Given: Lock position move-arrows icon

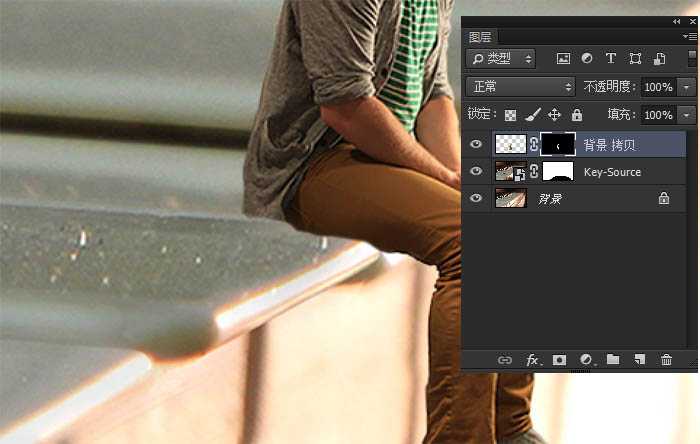Looking at the screenshot, I should [x=554, y=115].
